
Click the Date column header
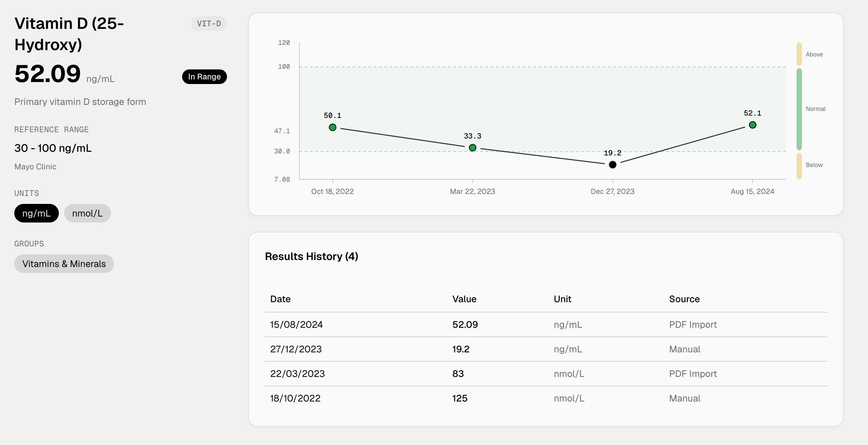pos(280,299)
